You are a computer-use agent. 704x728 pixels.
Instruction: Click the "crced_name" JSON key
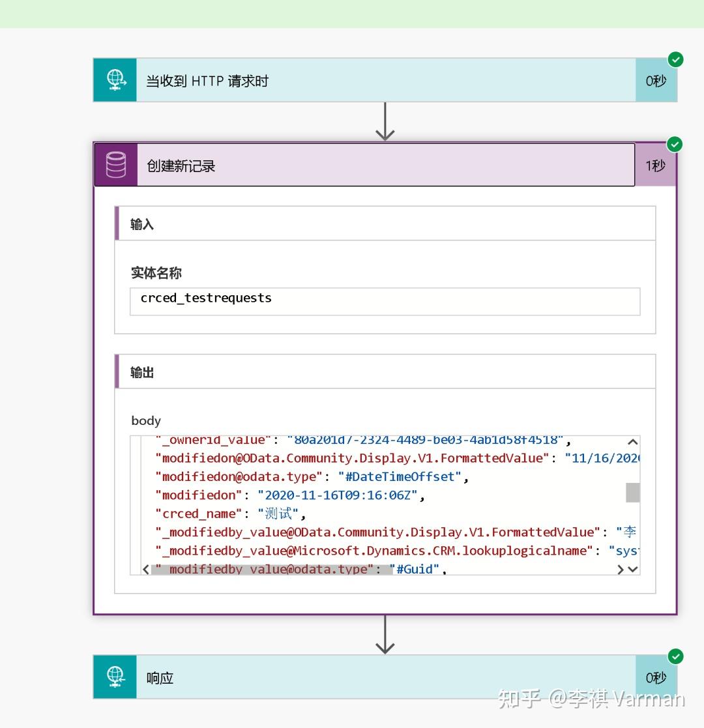pos(199,514)
